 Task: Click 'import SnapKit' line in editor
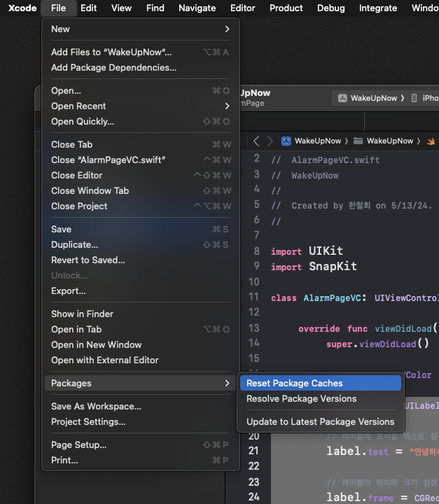pos(314,267)
